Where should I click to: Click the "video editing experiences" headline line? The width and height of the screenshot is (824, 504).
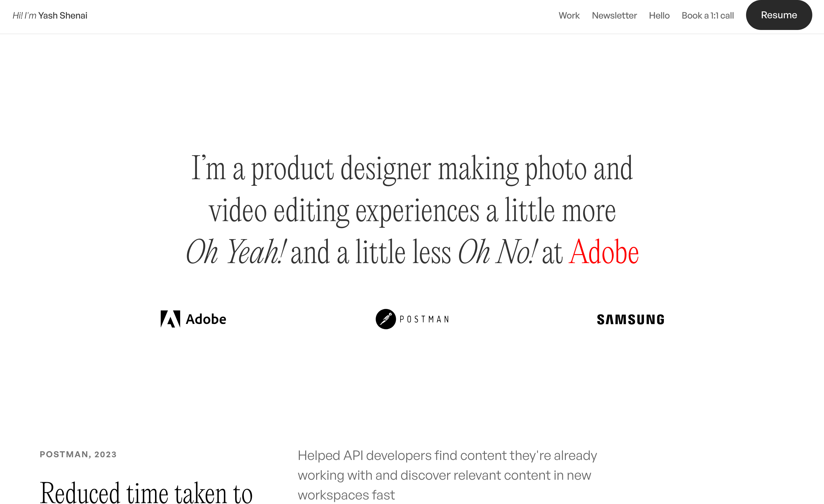(412, 211)
